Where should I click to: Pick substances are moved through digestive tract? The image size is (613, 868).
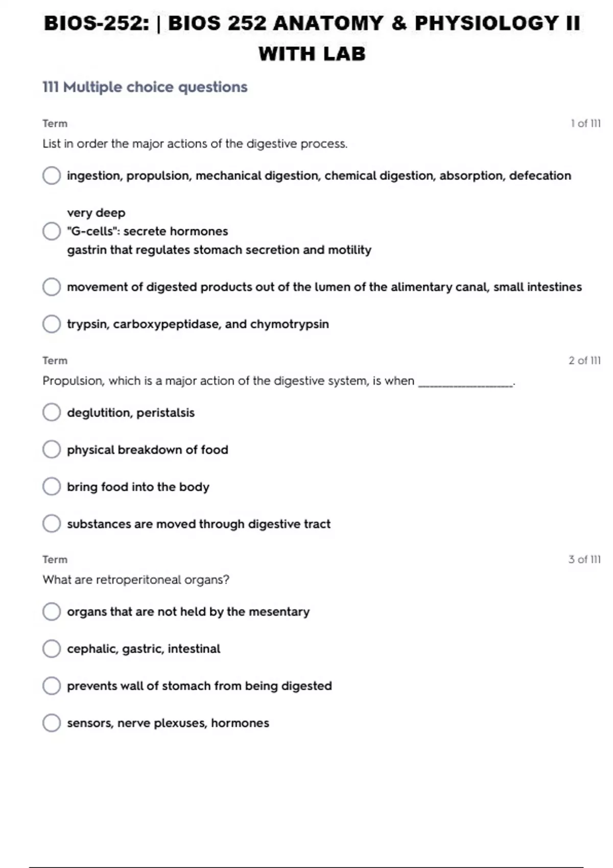[52, 524]
